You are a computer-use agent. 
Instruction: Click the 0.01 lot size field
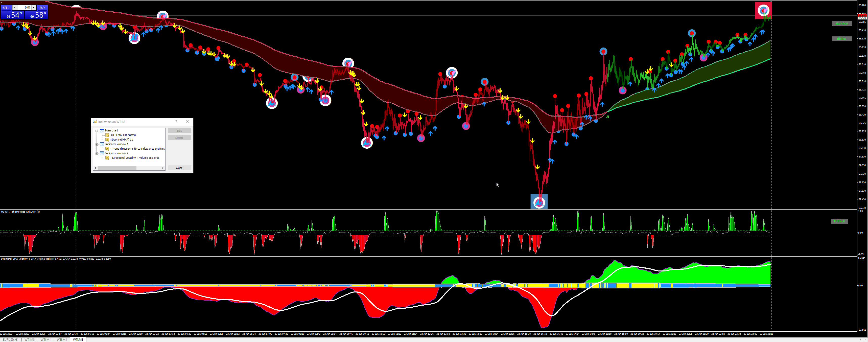click(24, 7)
